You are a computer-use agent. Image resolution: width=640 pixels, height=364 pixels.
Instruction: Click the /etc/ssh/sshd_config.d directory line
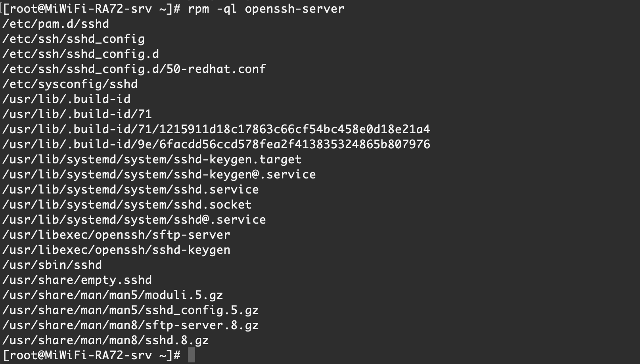click(80, 54)
